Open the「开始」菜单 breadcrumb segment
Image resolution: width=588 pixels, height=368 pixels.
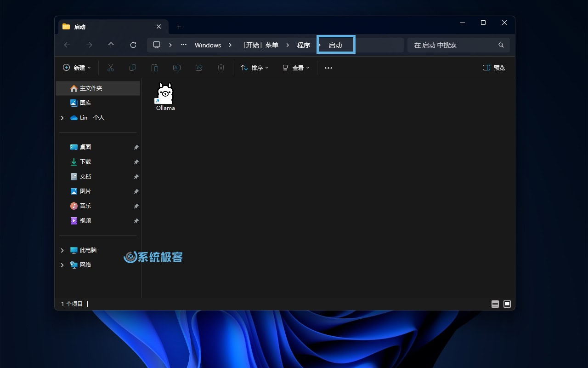260,45
